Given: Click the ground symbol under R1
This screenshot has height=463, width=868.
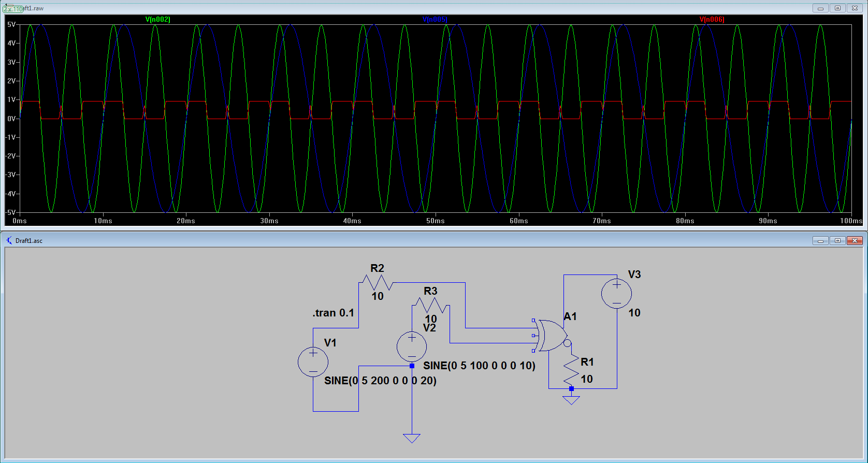Looking at the screenshot, I should (x=571, y=400).
